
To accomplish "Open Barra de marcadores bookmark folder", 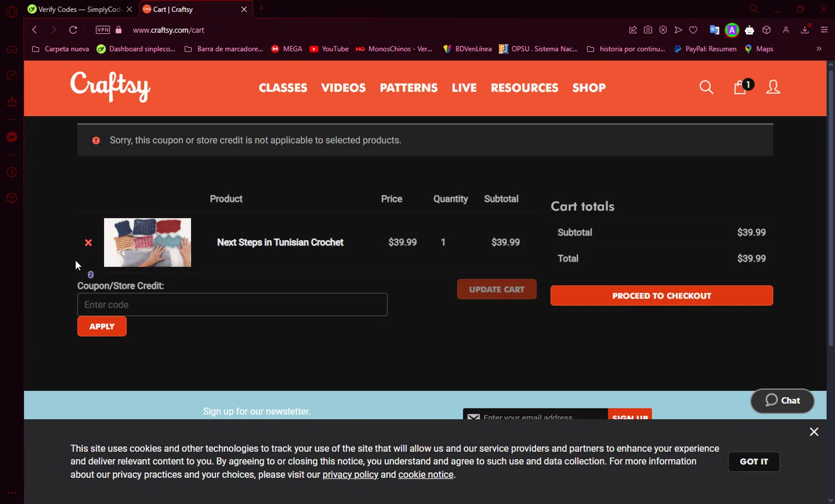I will click(x=223, y=49).
